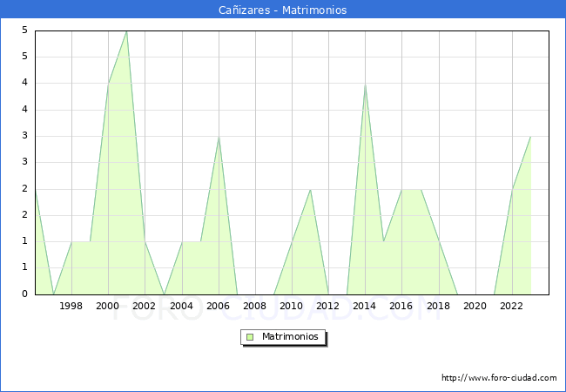The height and width of the screenshot is (392, 566).
Task: Click the 2016 year tick label
Action: 401,306
